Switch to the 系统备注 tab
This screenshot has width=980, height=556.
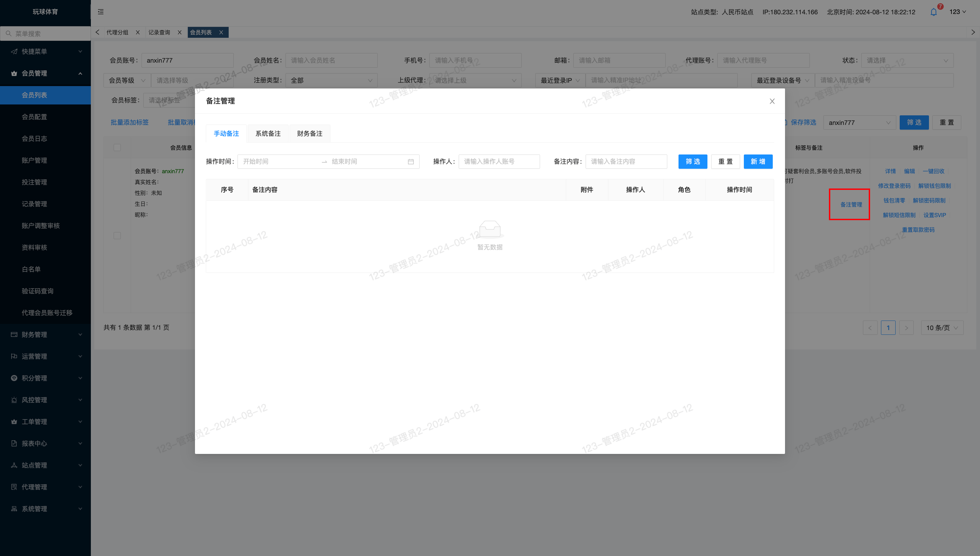point(268,134)
